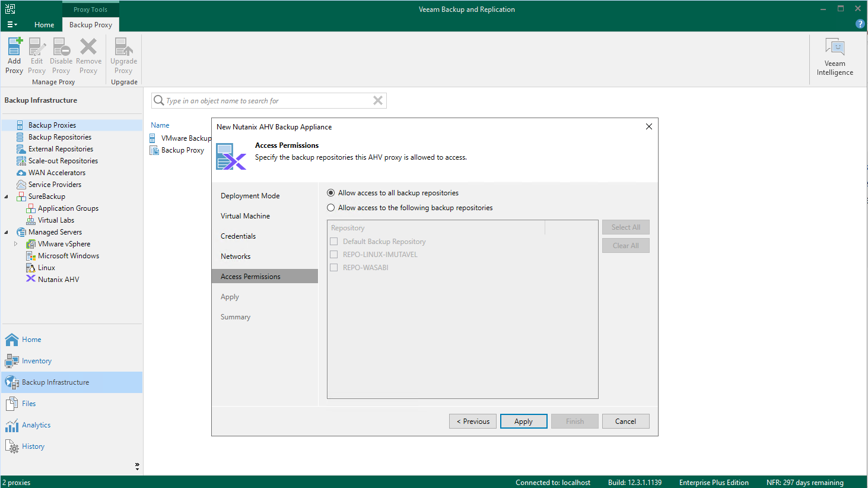This screenshot has height=488, width=868.
Task: Select Nutanix AHV icon in tree
Action: pos(30,279)
